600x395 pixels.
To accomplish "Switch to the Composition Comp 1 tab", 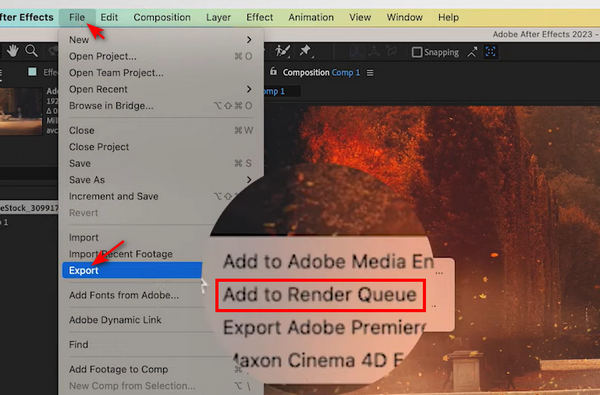I will (321, 72).
